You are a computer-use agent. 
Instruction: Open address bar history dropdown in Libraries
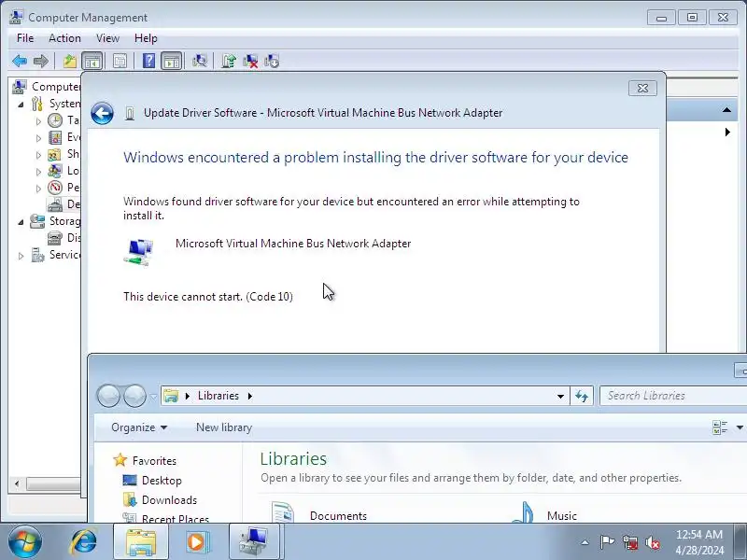point(560,396)
